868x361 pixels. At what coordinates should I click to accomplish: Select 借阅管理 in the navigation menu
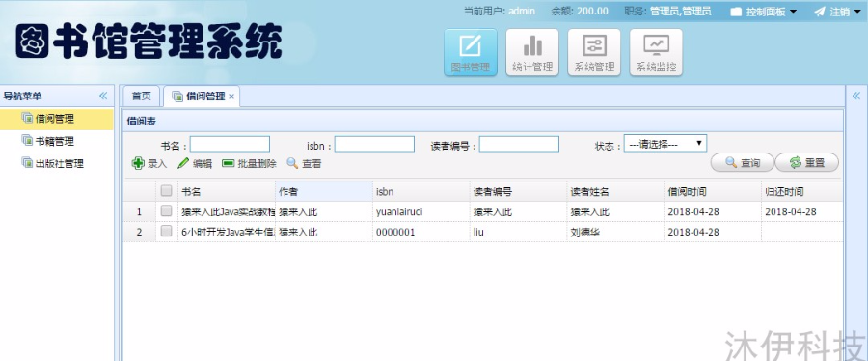(57, 119)
